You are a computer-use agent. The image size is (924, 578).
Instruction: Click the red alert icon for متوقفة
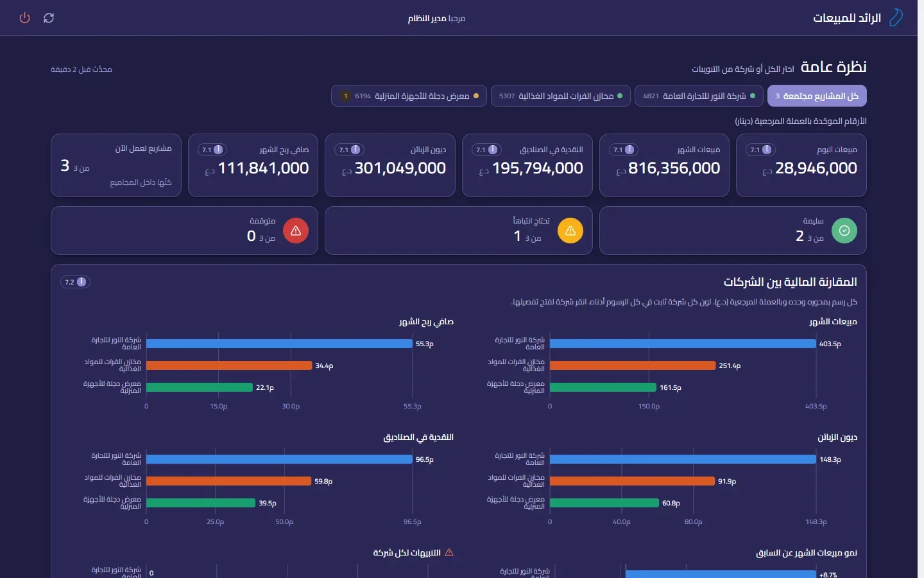click(x=296, y=231)
